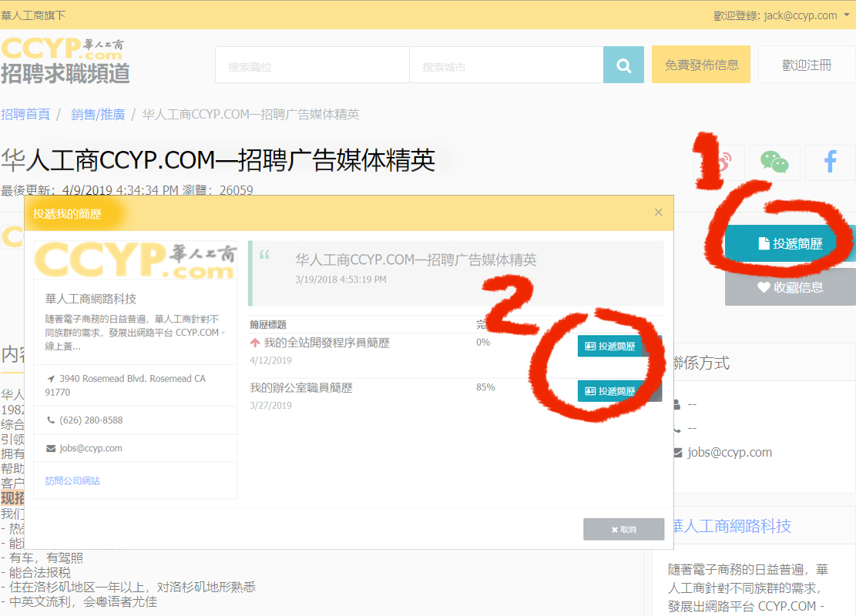
Task: Click the (626) 280-8588 phone number
Action: 91,420
